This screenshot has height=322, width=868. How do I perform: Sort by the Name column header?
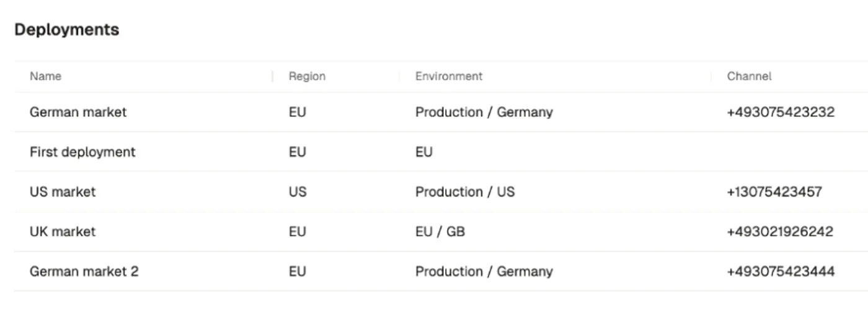pos(45,77)
